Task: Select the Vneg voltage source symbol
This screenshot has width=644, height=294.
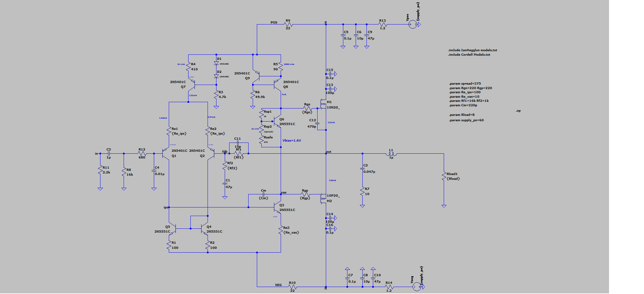Action: click(416, 287)
